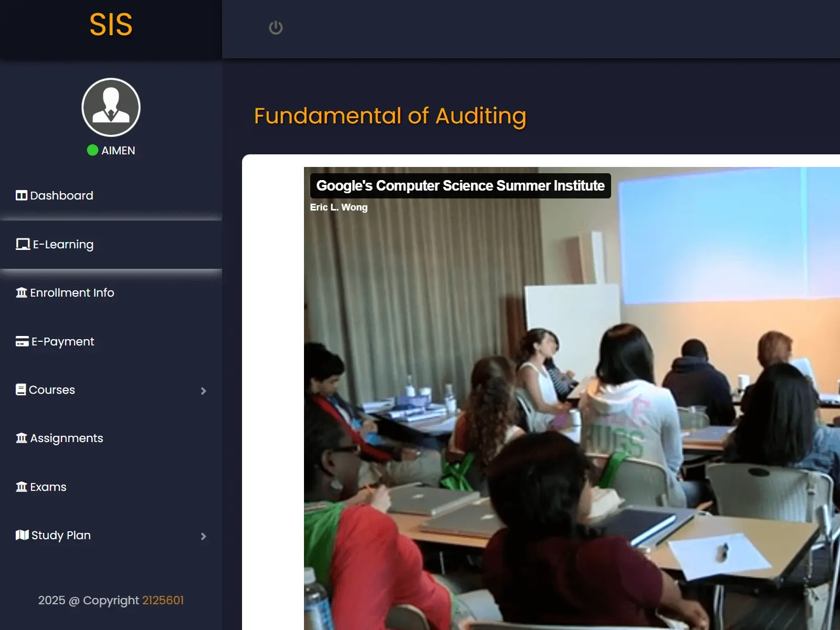840x630 pixels.
Task: Expand the Courses submenu chevron
Action: [204, 391]
